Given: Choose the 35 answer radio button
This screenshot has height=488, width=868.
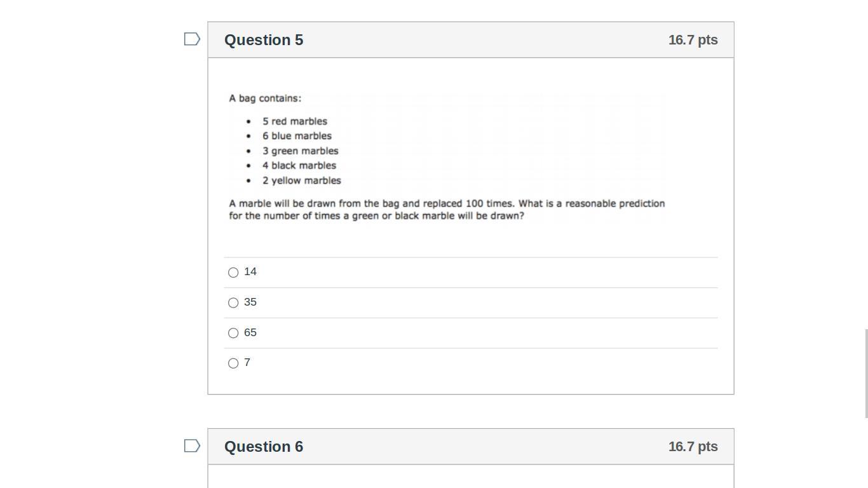Looking at the screenshot, I should point(233,303).
